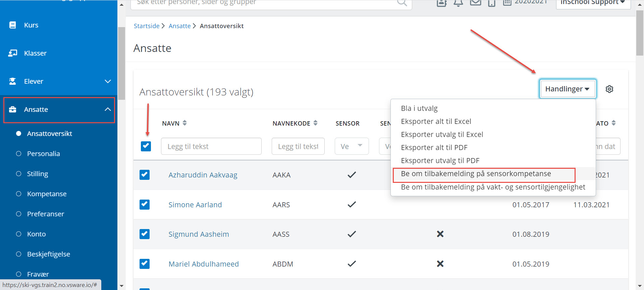Click the magnifier icon in search bar

402,3
